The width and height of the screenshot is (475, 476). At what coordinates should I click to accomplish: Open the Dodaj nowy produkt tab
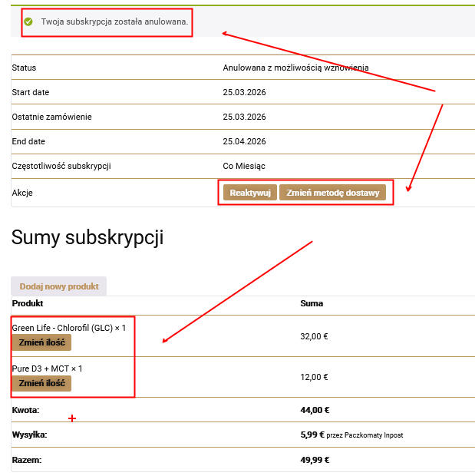pos(59,286)
